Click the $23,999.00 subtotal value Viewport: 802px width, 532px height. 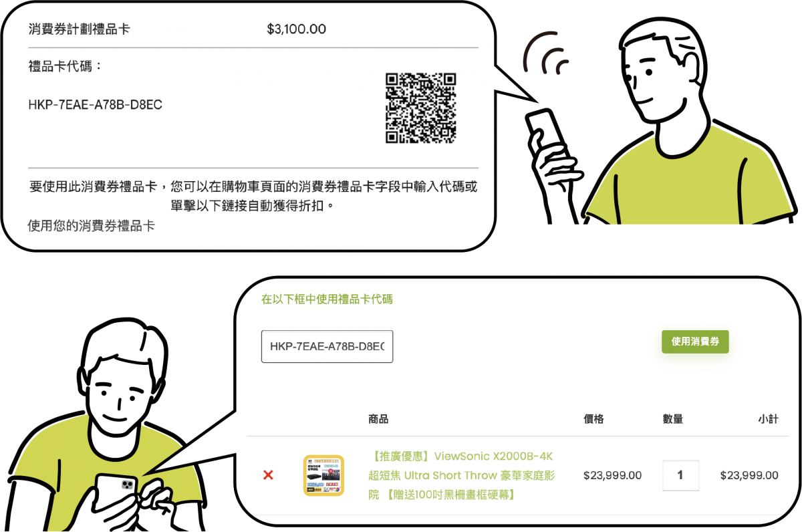coord(749,475)
